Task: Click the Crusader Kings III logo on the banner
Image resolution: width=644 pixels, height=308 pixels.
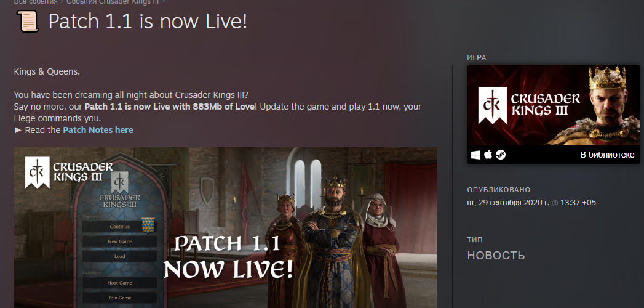Action: 69,172
